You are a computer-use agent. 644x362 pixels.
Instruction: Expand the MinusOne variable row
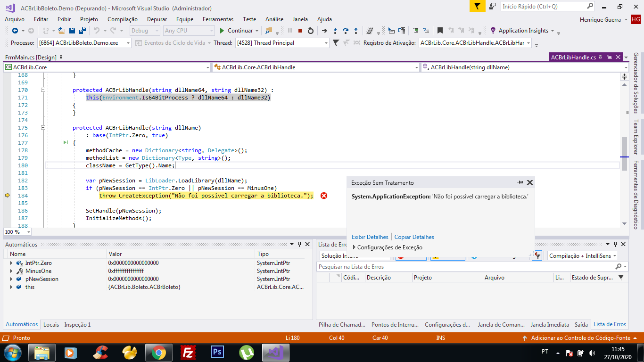pos(11,271)
